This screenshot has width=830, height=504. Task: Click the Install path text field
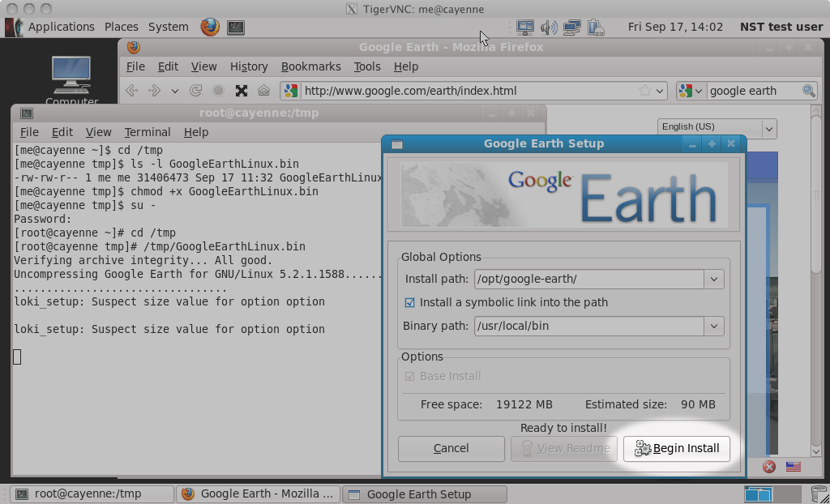(x=588, y=279)
